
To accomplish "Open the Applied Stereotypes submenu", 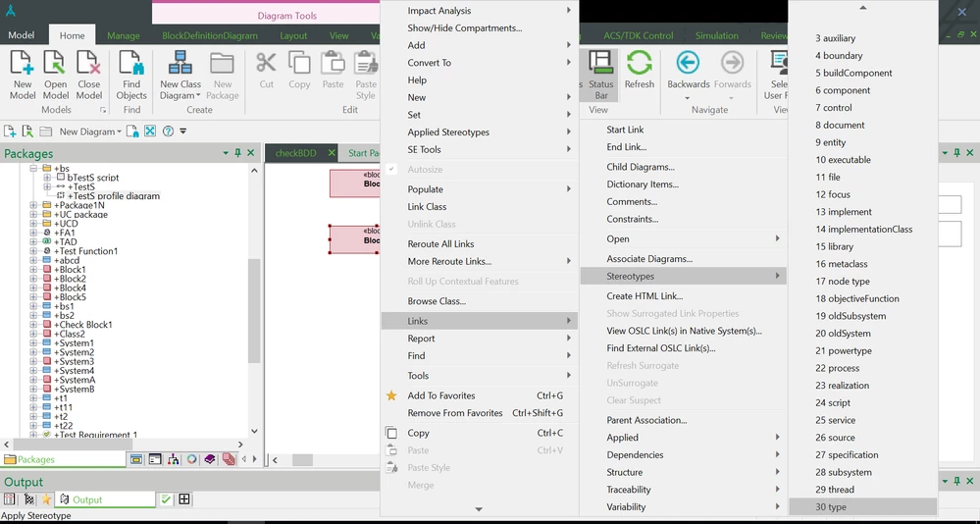I will 480,131.
